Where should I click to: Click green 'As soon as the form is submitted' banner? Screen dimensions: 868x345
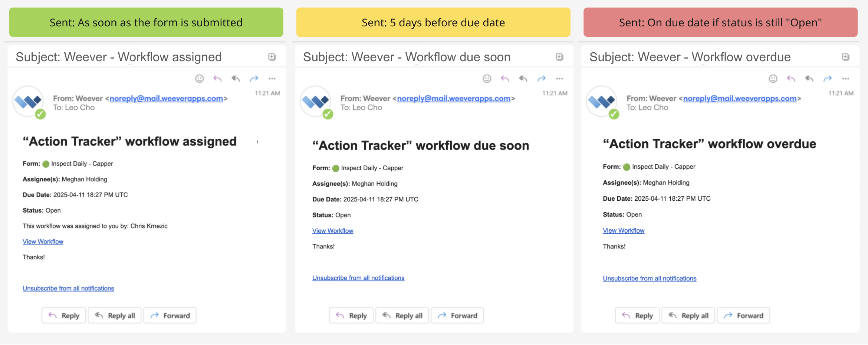pos(146,22)
